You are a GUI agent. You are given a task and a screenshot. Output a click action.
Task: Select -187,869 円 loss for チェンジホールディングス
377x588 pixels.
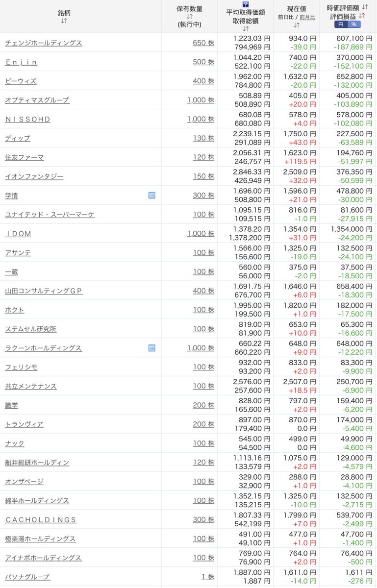click(x=353, y=47)
